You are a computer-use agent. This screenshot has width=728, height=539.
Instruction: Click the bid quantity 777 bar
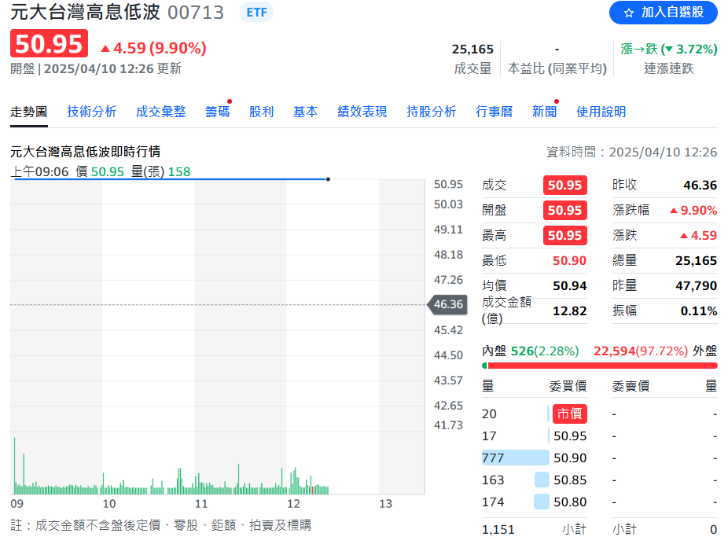coord(515,458)
